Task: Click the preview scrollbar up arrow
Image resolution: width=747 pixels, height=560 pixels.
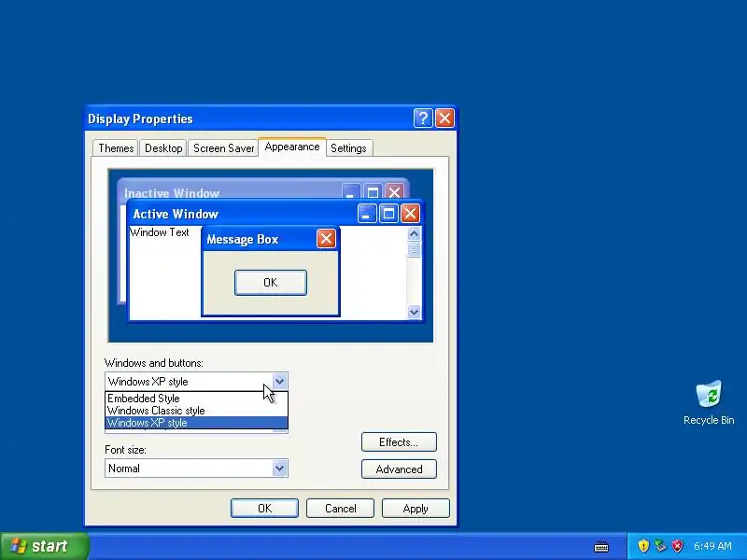Action: pyautogui.click(x=414, y=234)
